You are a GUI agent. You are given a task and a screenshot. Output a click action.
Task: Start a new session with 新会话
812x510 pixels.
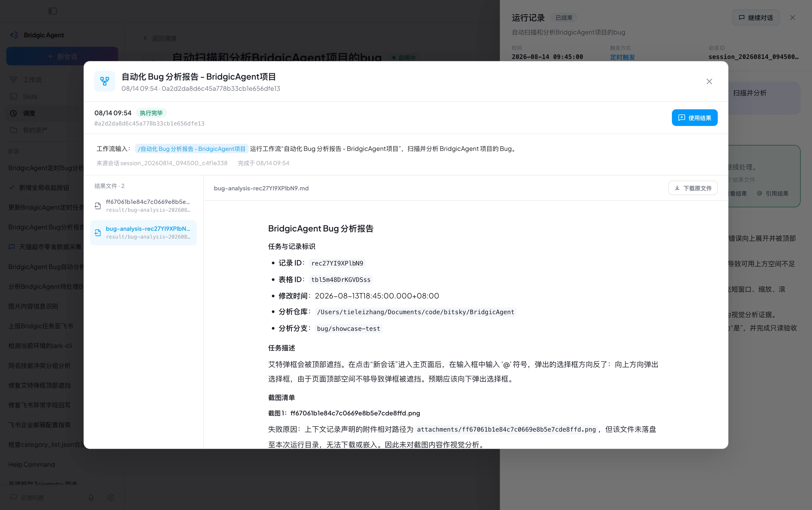coord(62,56)
